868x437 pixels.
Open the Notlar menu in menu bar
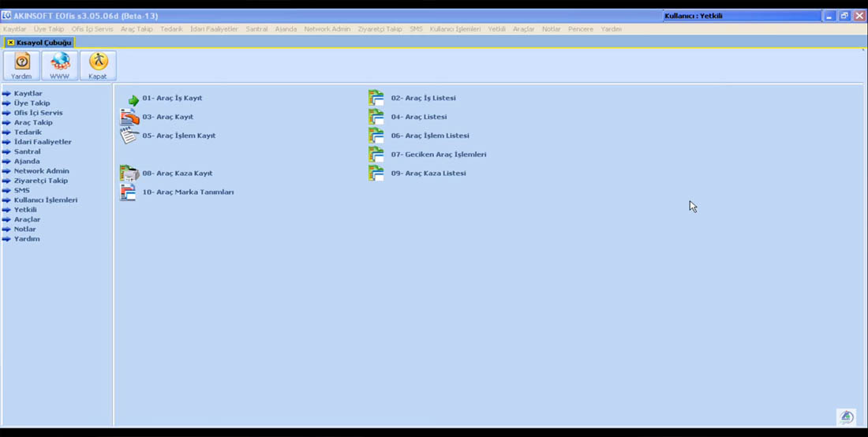[552, 29]
